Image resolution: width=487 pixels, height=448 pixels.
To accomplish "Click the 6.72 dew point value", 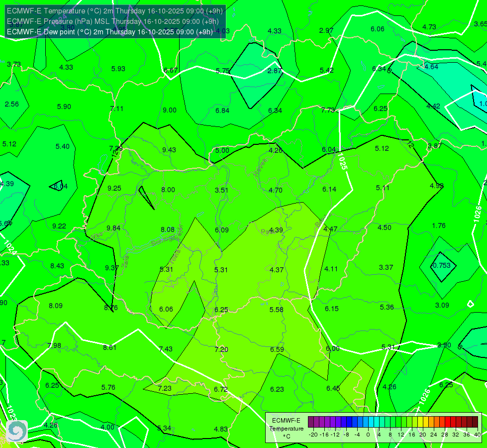I will click(221, 389).
